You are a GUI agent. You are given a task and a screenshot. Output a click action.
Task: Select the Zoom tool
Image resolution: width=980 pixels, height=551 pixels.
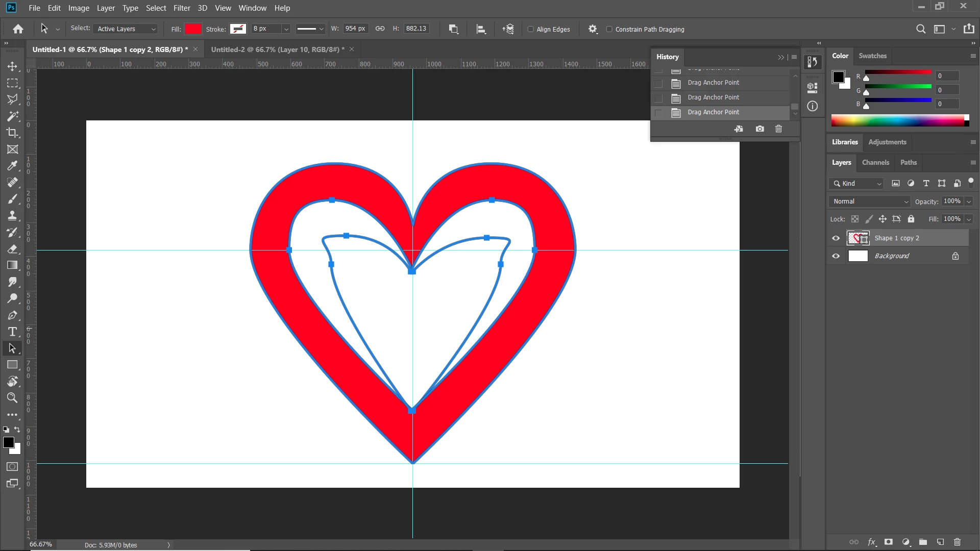pos(12,398)
